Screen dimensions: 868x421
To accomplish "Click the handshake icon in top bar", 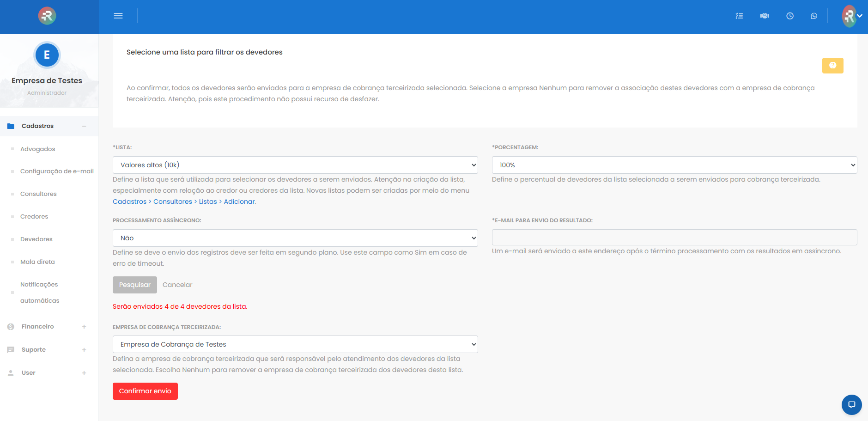I will pos(765,16).
